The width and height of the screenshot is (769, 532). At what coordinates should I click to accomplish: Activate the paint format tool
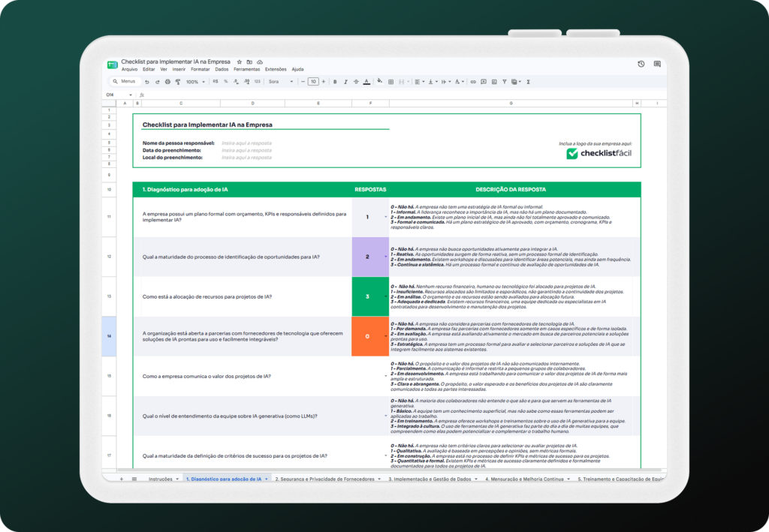pos(177,82)
